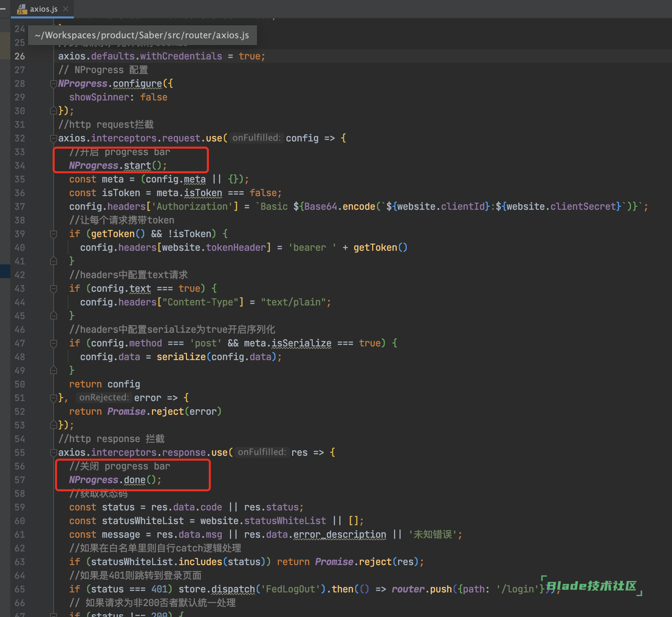The width and height of the screenshot is (672, 617).
Task: Close the axios.js tab
Action: click(66, 9)
